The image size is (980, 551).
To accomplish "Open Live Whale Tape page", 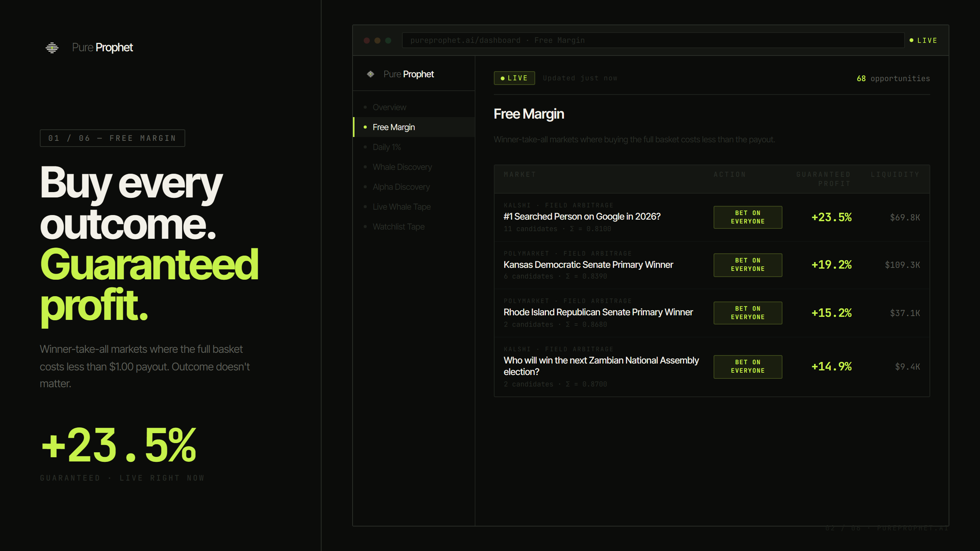I will [x=402, y=207].
